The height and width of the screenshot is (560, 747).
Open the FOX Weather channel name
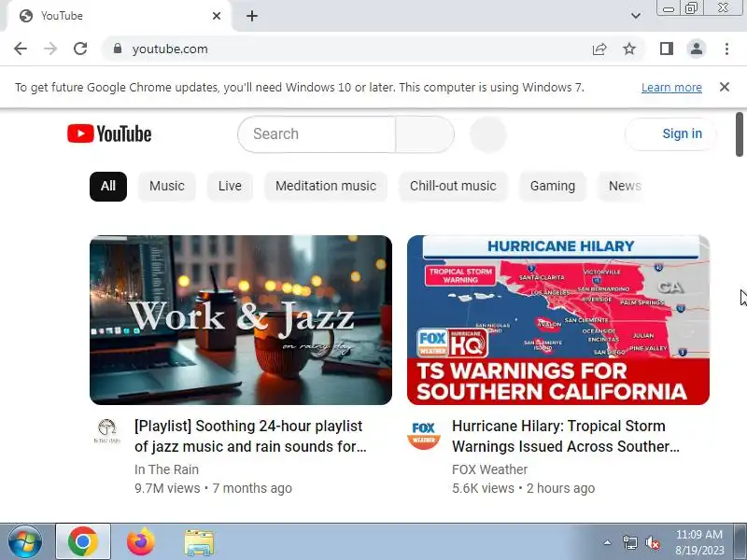489,469
